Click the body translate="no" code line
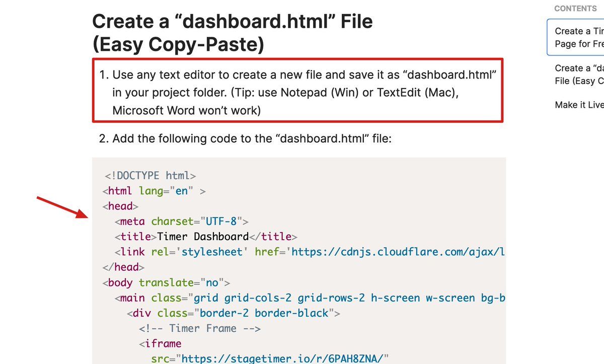Screen dimensions: 604x364 pos(166,282)
